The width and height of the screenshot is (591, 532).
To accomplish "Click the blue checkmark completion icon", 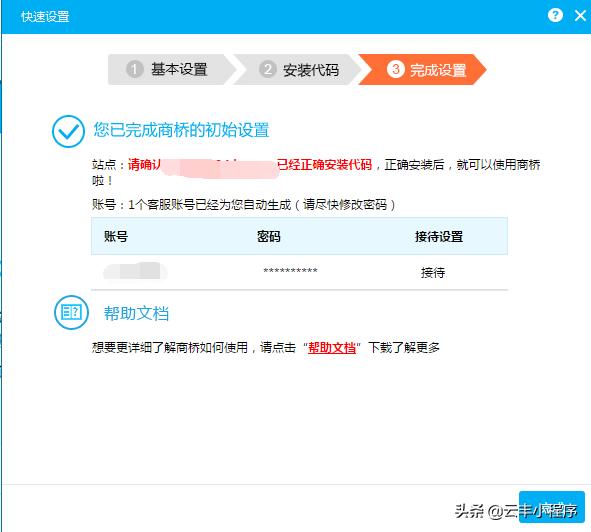I will point(68,131).
